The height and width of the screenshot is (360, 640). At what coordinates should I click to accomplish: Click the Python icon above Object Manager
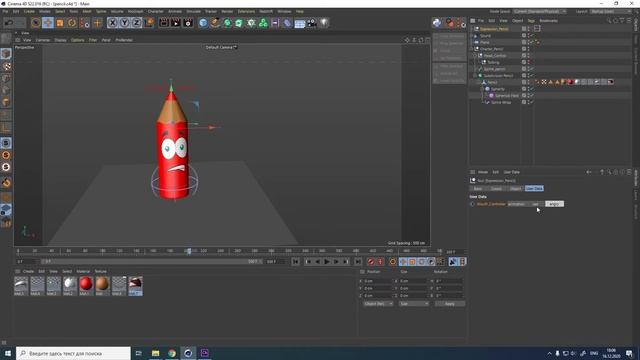(x=437, y=23)
